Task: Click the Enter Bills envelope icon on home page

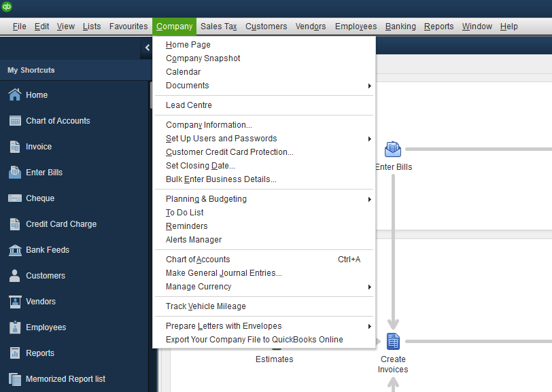Action: coord(393,149)
